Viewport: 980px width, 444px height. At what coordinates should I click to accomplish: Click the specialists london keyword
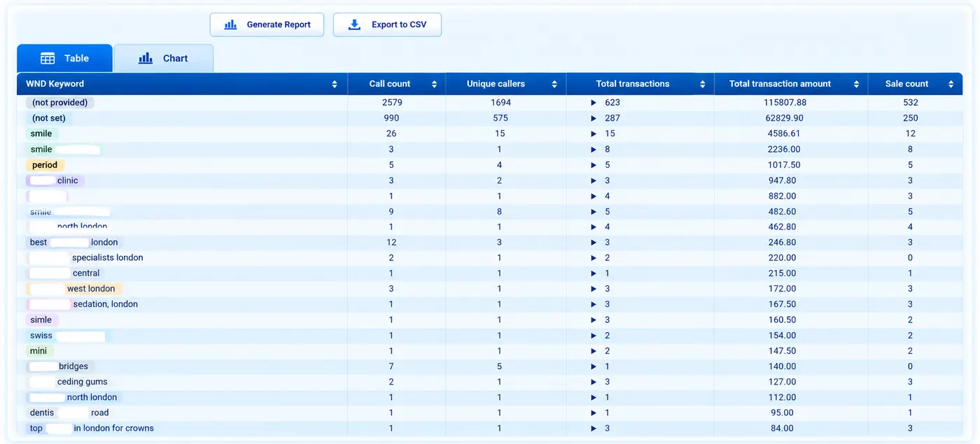(86, 257)
